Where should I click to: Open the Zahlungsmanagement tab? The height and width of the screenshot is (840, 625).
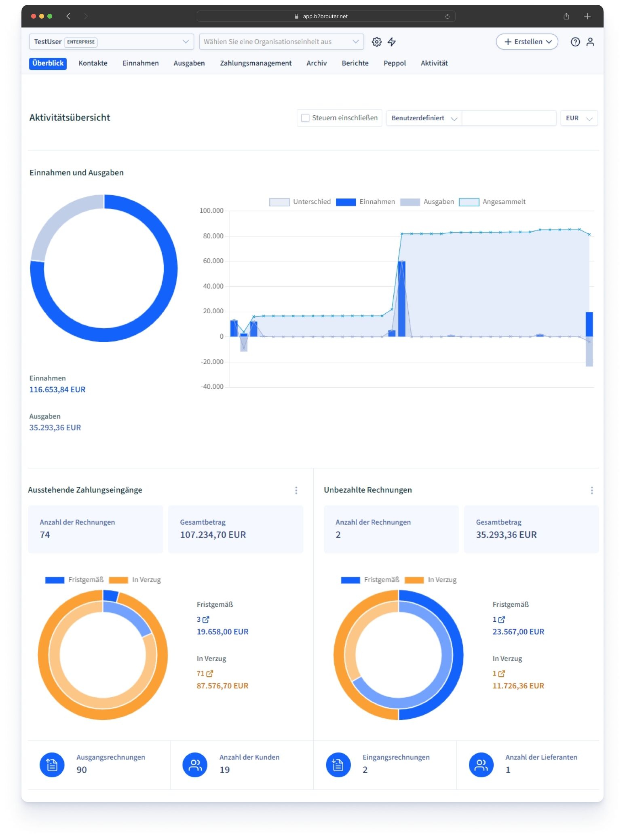(255, 63)
